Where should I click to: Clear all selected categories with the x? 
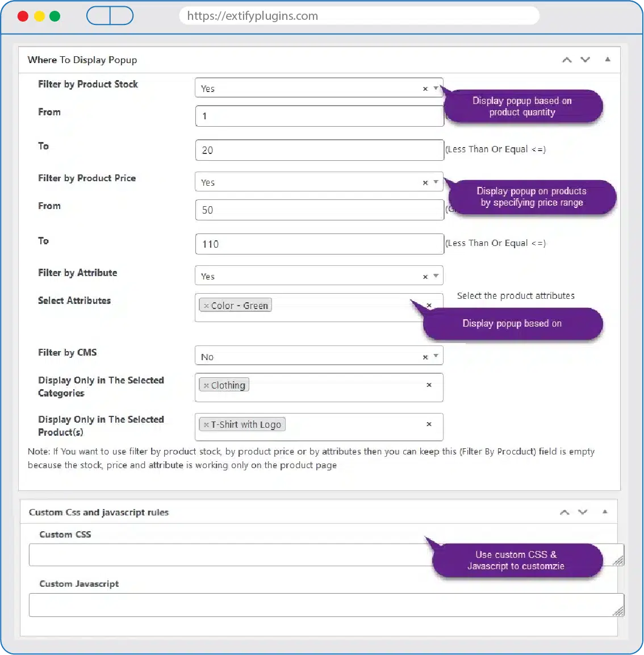[x=429, y=385]
